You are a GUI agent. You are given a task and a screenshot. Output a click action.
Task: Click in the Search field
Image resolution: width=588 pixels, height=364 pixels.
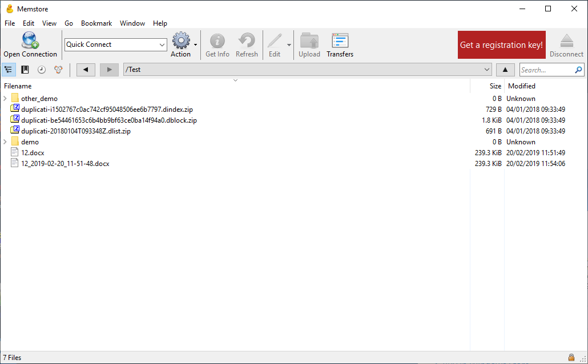(x=547, y=70)
